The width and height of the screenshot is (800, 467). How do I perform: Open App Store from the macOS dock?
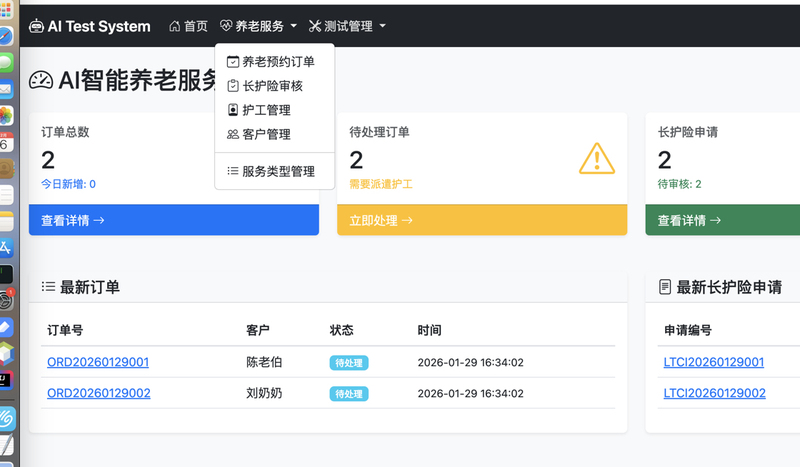[x=5, y=248]
